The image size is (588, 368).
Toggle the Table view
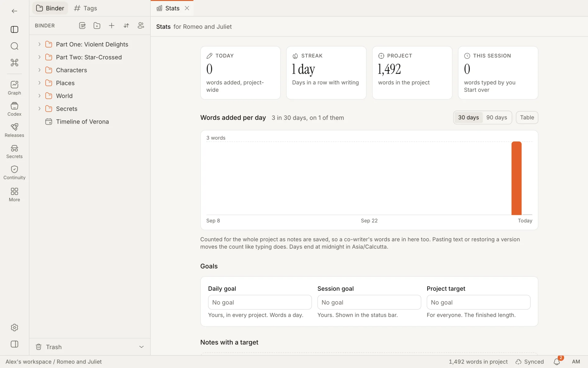[x=527, y=117]
